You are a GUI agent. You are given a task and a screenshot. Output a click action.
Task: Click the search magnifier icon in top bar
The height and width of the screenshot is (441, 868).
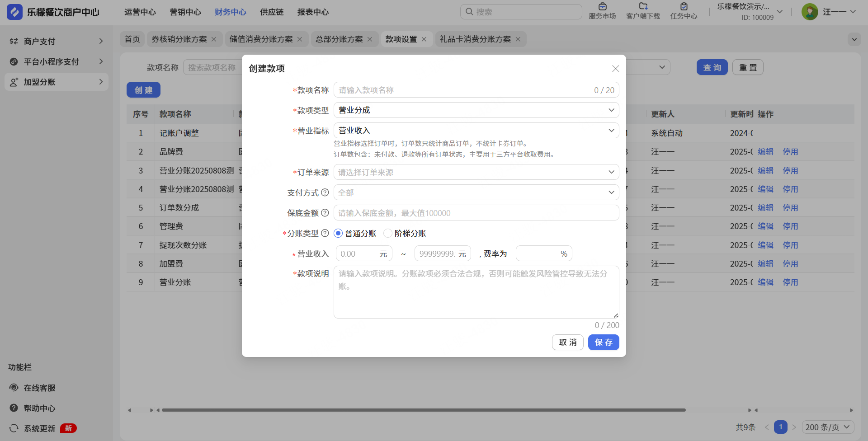[469, 12]
